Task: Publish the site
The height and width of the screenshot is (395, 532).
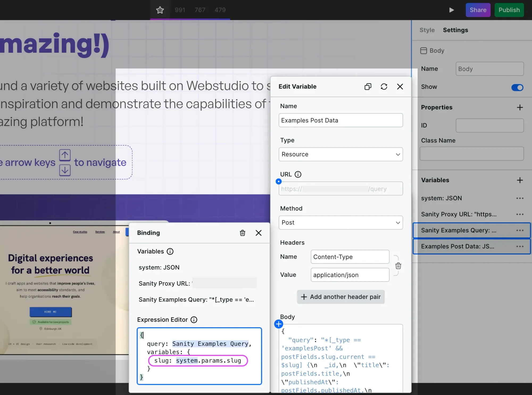Action: click(509, 10)
